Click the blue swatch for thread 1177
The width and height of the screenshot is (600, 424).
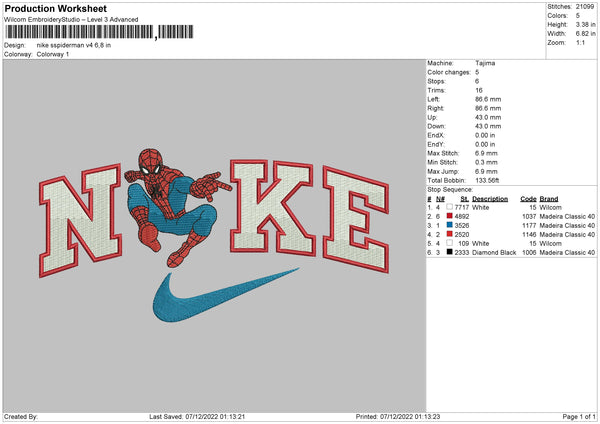[450, 225]
